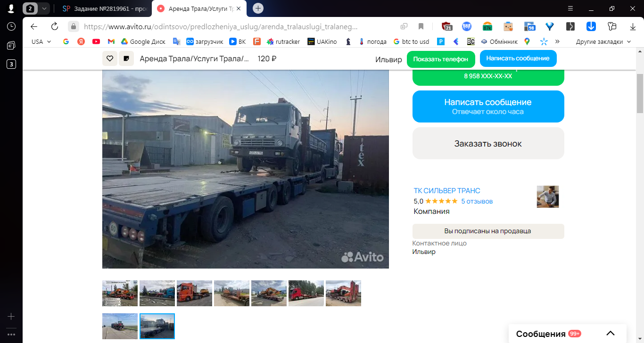Open the extensions puzzle icon
The height and width of the screenshot is (343, 644).
pos(612,26)
